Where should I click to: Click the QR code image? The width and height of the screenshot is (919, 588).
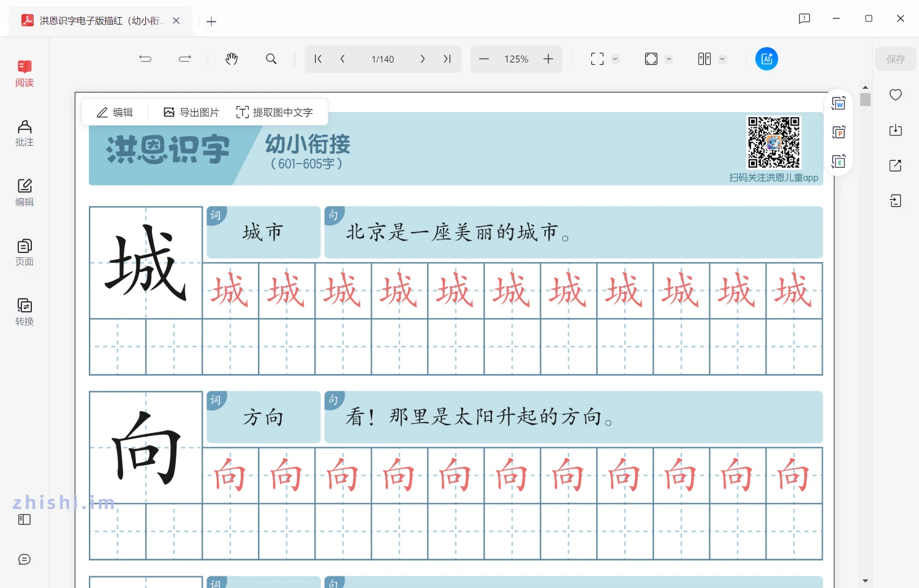774,142
